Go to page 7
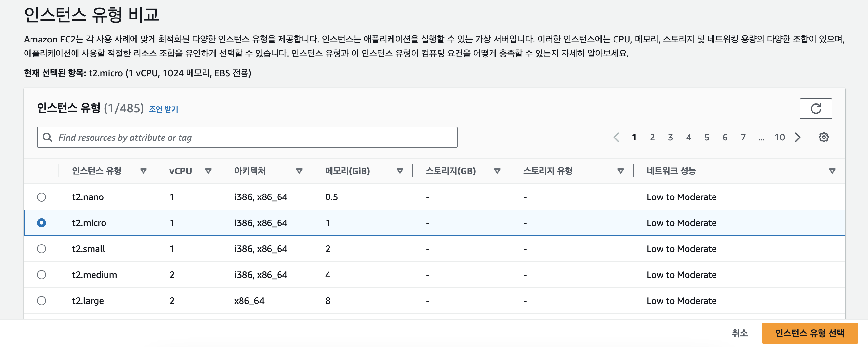The image size is (868, 347). (743, 137)
